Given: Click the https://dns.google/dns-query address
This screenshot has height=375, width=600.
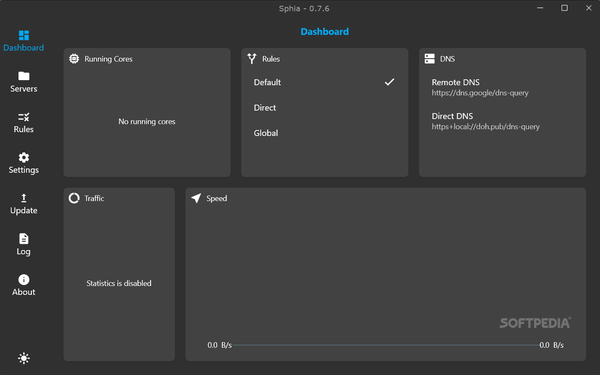Looking at the screenshot, I should 480,93.
